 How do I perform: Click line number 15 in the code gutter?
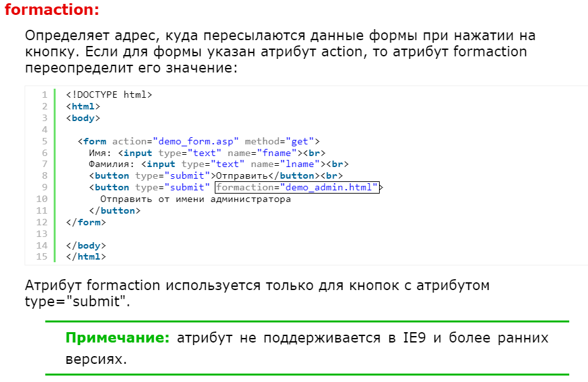coord(41,256)
